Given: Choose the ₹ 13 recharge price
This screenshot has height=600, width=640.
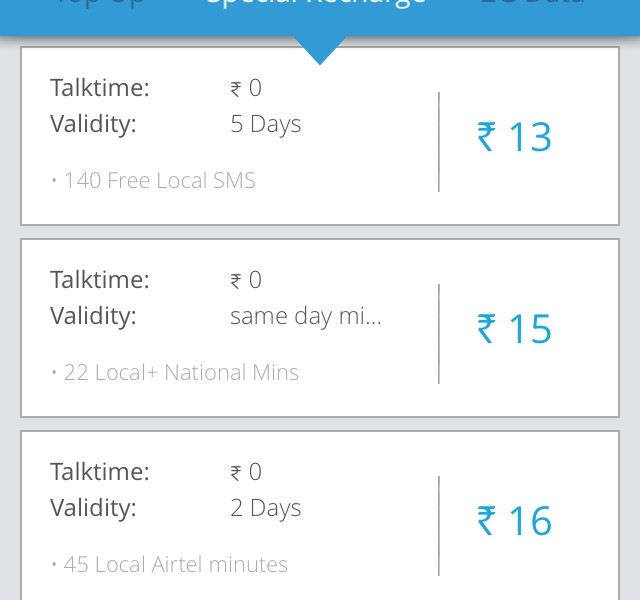Looking at the screenshot, I should tap(514, 137).
